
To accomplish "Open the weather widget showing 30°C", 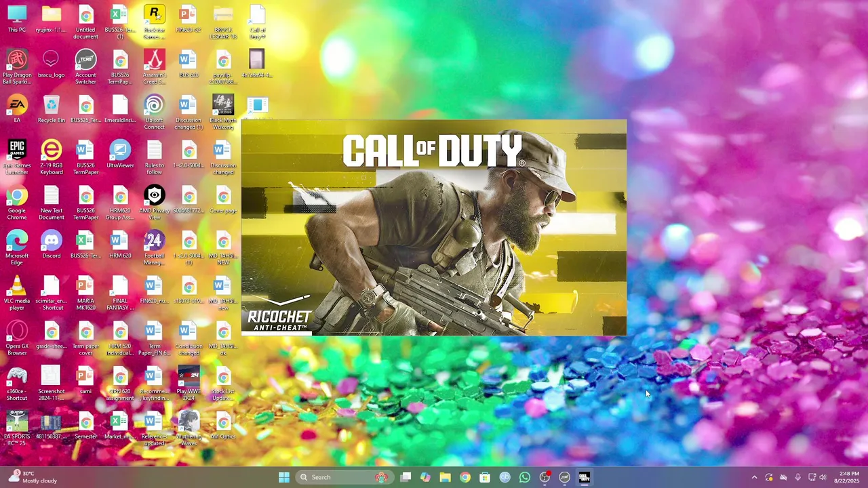I will [x=33, y=477].
